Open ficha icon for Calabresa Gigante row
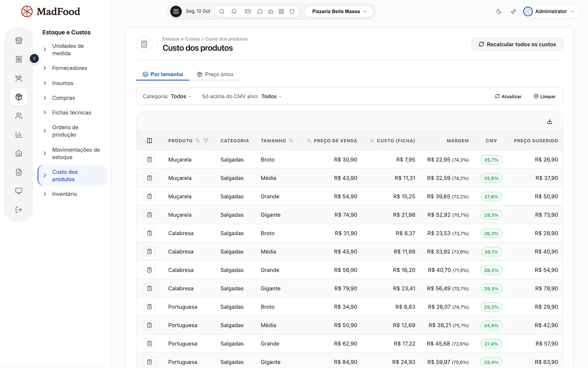Viewport: 588px width, 368px height. point(149,289)
